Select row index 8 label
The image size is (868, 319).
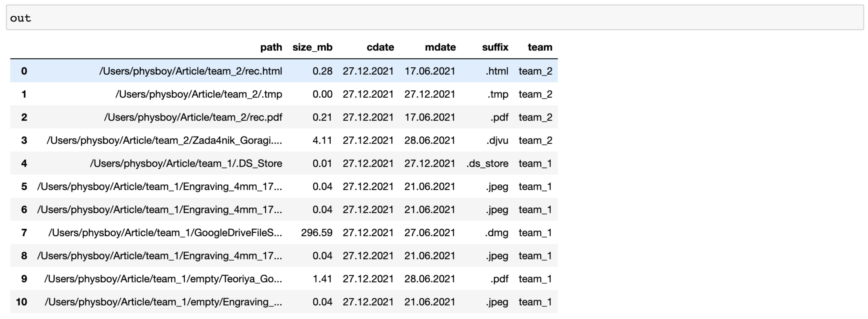(24, 256)
